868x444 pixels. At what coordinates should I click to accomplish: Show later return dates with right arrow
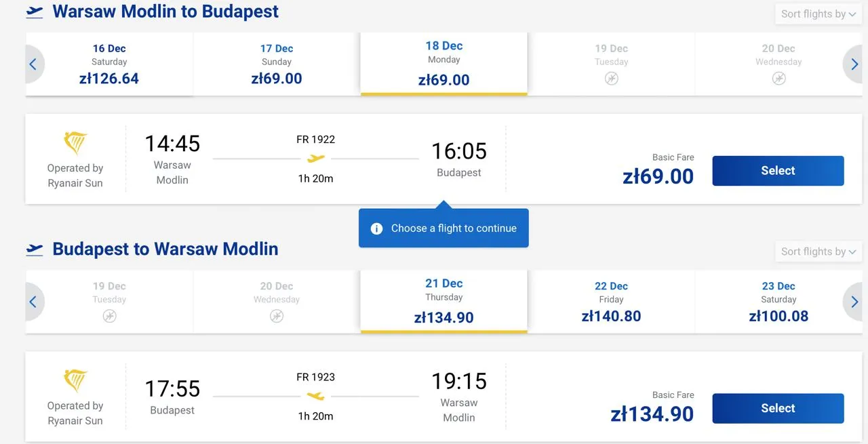pyautogui.click(x=854, y=302)
